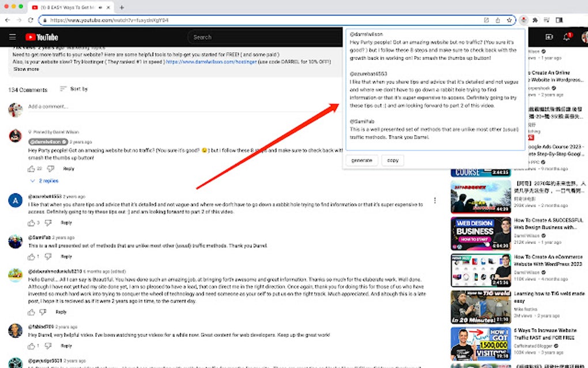Click the share icon in the address bar
Screen dimensions: 588x368
point(497,20)
